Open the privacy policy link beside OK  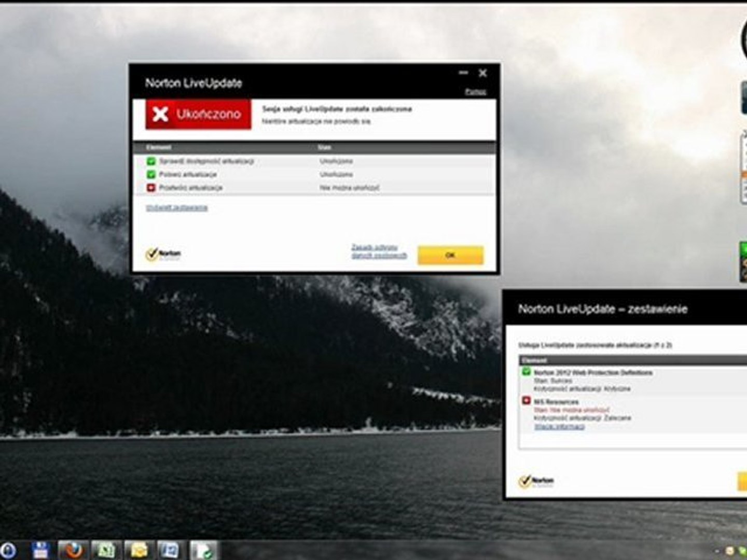pyautogui.click(x=379, y=251)
